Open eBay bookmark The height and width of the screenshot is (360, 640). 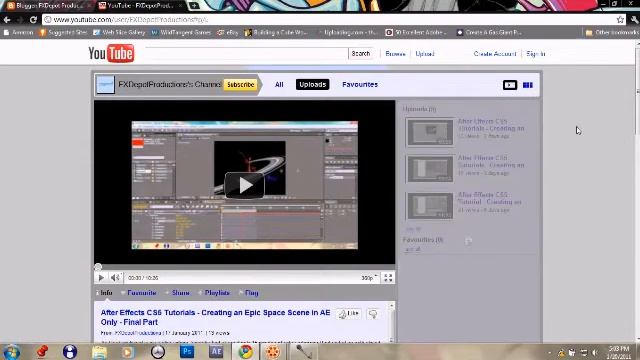coord(228,32)
